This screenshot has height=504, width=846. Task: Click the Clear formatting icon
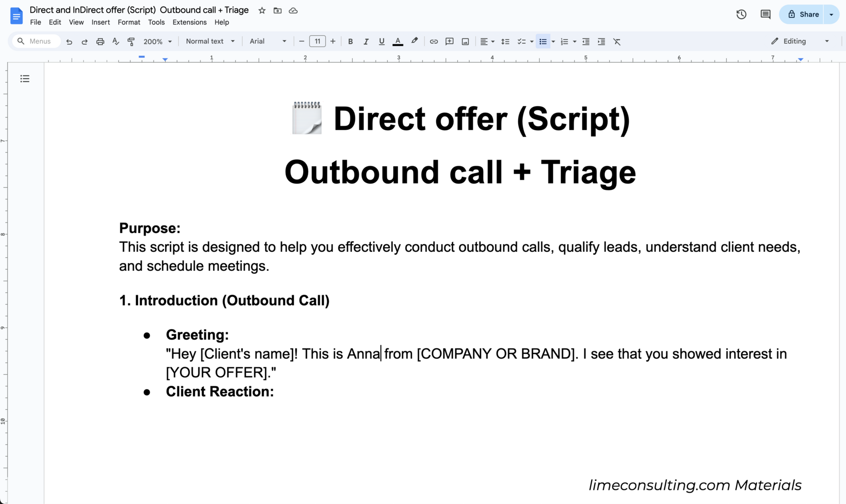[x=617, y=42]
